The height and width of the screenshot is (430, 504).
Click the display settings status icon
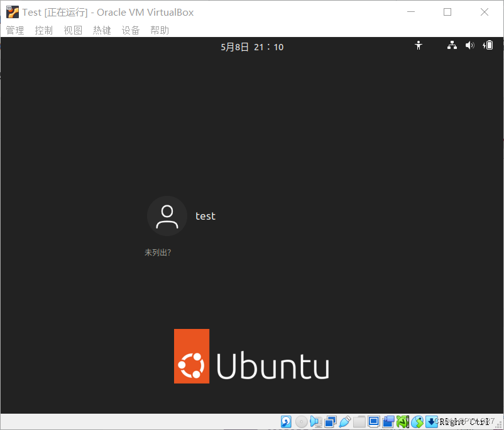point(374,422)
